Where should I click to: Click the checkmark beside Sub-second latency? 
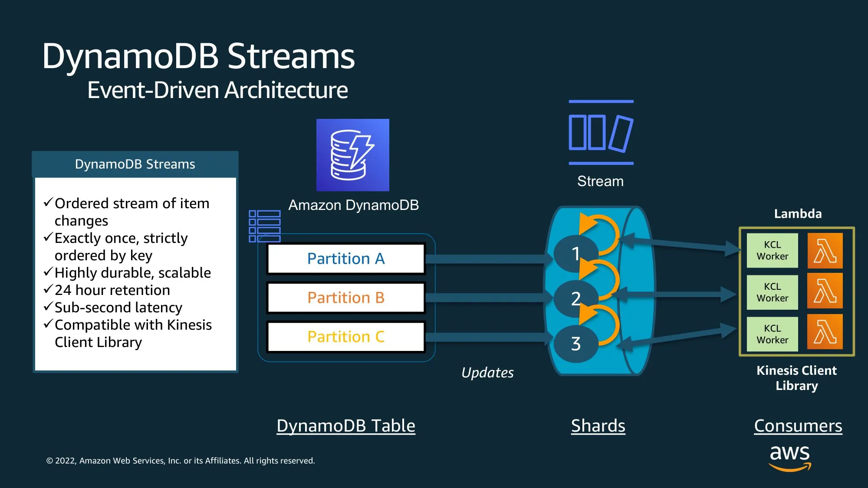click(x=48, y=307)
